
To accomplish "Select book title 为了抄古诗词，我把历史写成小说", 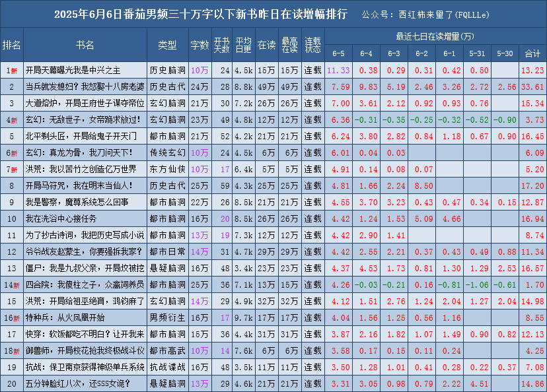I will [x=85, y=235].
